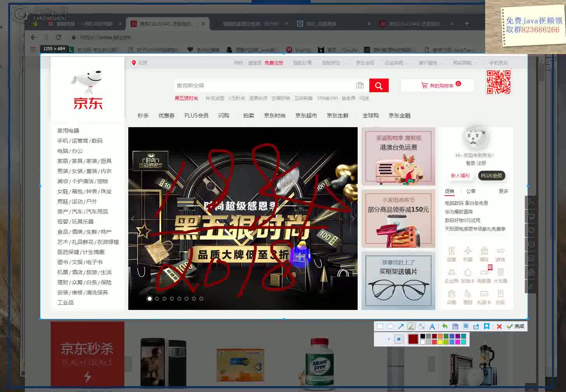Expand 企业采购 top bar menu

point(395,63)
